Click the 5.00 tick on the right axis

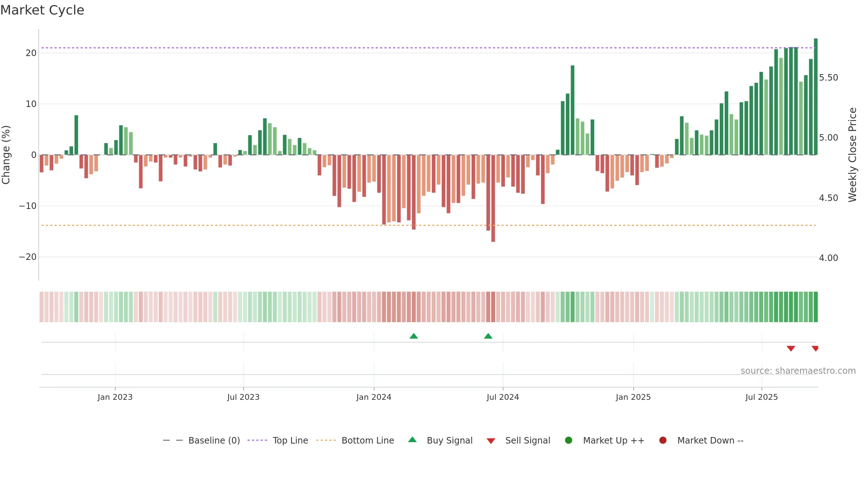(829, 138)
